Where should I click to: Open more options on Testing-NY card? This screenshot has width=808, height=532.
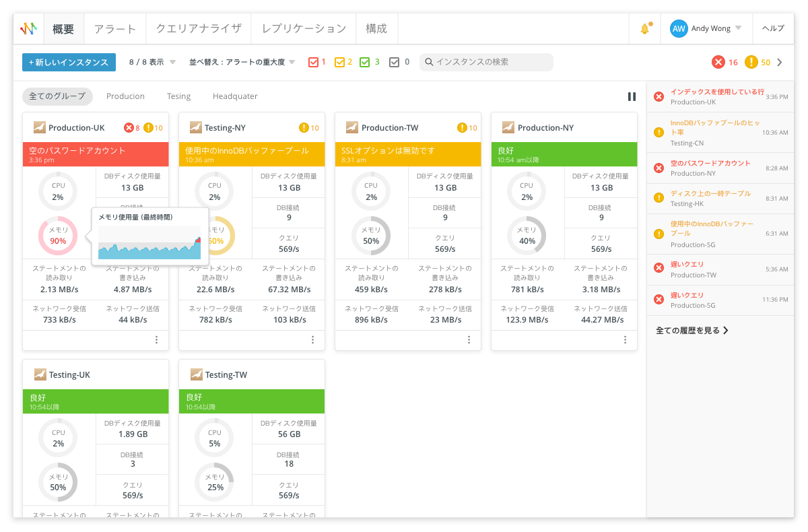tap(313, 340)
